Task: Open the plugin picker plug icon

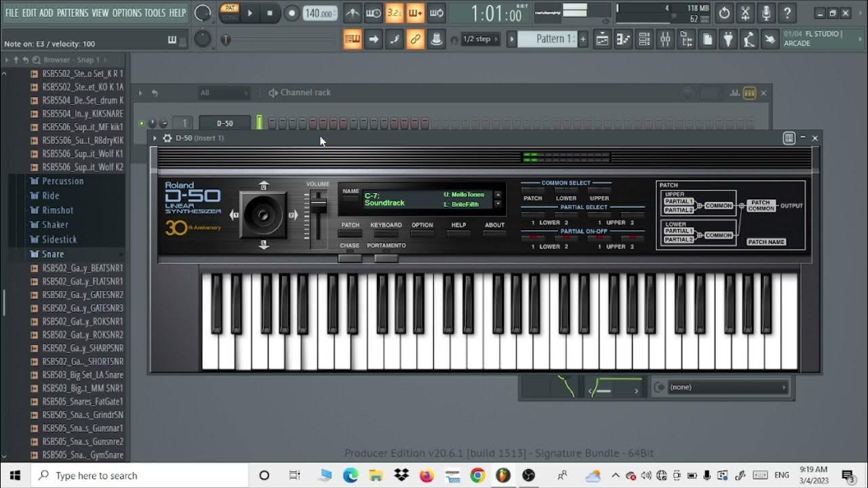Action: tap(728, 39)
